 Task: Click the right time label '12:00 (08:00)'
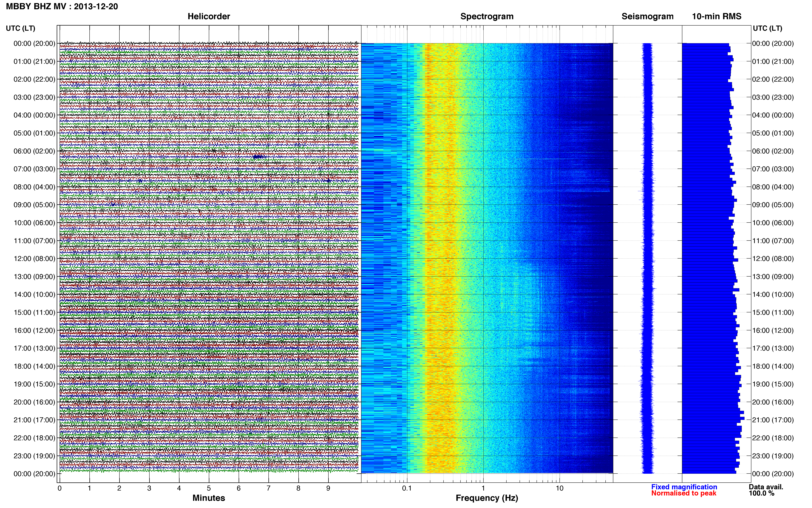tap(773, 259)
